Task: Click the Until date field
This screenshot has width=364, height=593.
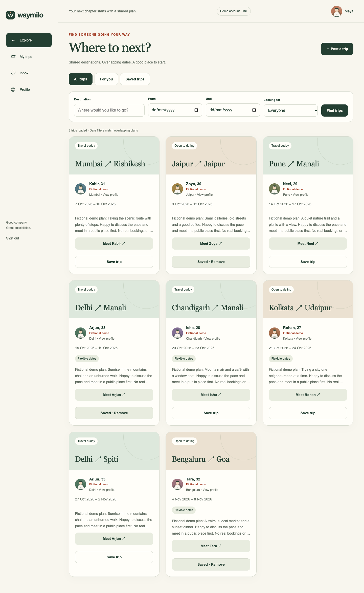Action: pyautogui.click(x=233, y=110)
